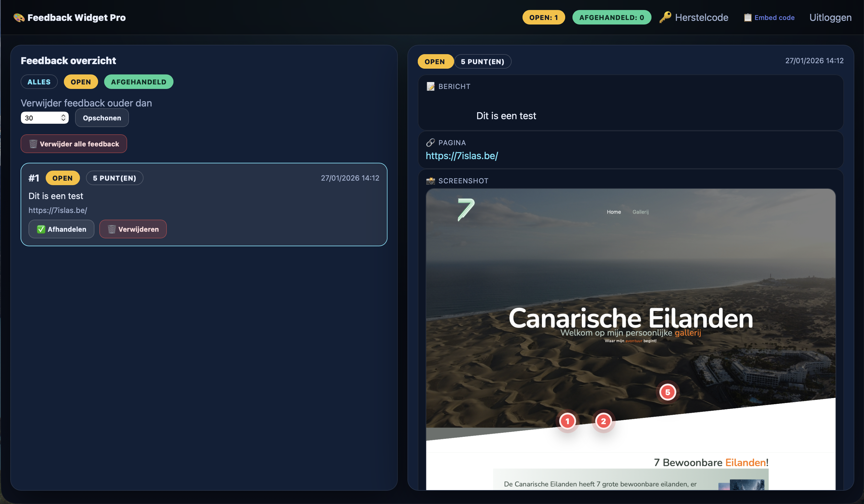
Task: Log out via Uitloggen
Action: pos(830,18)
